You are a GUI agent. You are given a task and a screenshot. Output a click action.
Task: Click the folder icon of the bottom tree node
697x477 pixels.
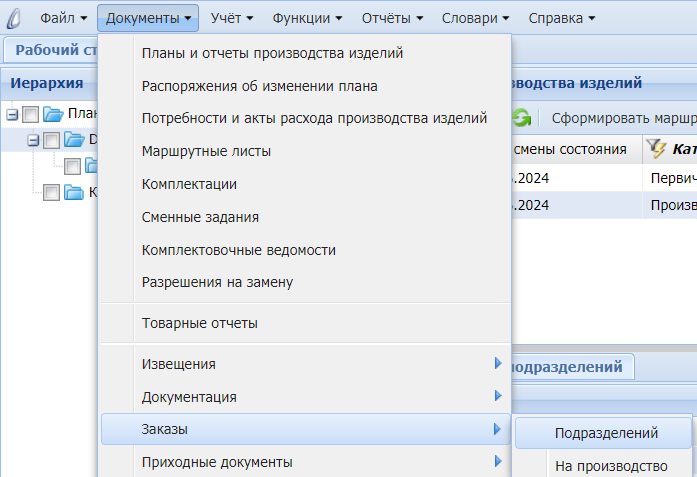tap(74, 193)
